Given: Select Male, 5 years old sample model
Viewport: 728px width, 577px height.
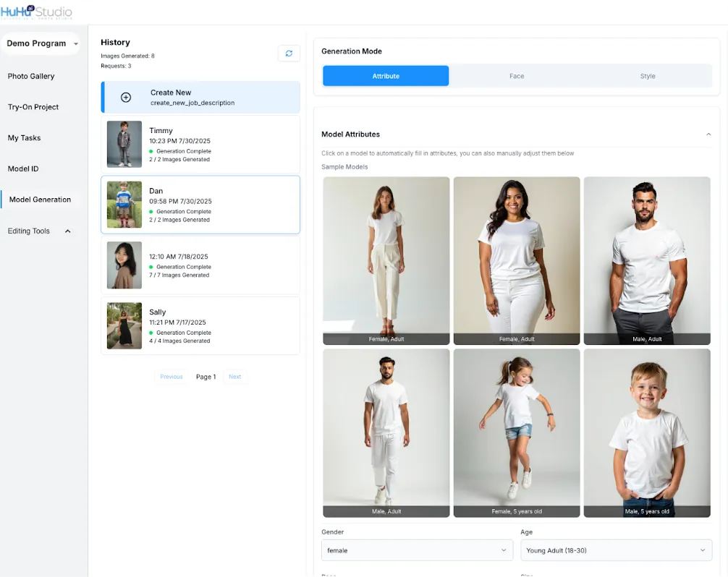Looking at the screenshot, I should click(x=647, y=433).
